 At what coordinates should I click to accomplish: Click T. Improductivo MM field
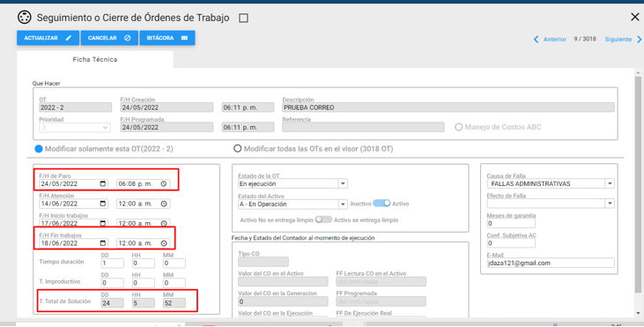pos(174,283)
